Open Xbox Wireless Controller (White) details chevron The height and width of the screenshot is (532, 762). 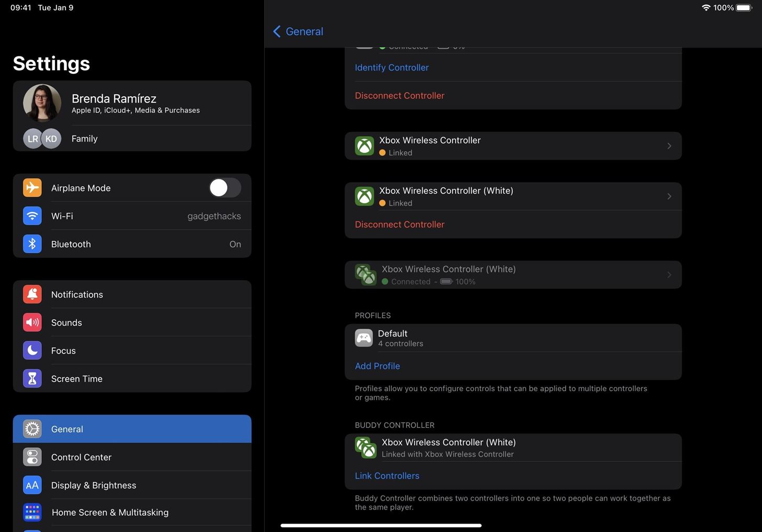tap(669, 196)
